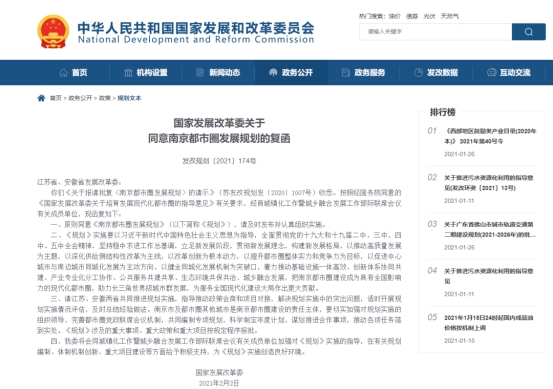Click the document number 发改规划〔2021〕174号
This screenshot has height=389, width=553.
(219, 161)
